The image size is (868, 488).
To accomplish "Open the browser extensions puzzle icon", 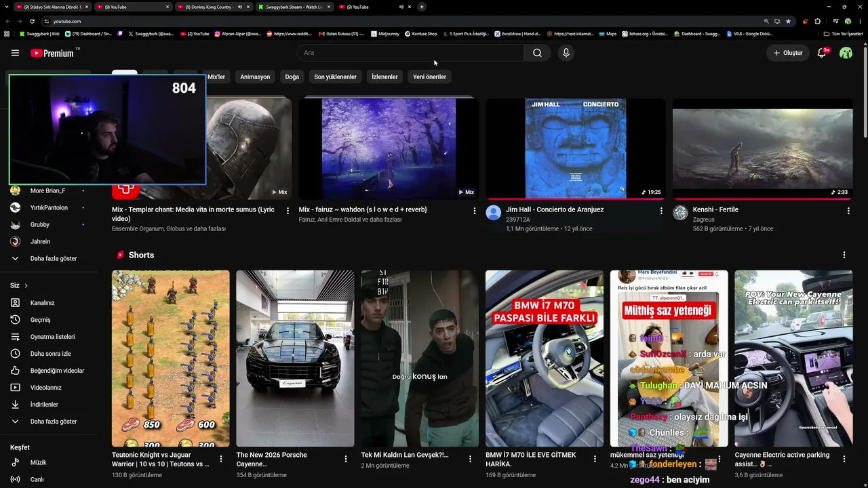I will click(x=817, y=21).
